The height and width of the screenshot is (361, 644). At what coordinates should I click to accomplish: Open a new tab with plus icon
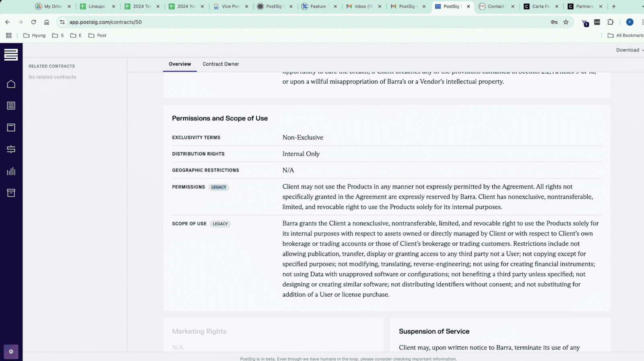coord(614,6)
